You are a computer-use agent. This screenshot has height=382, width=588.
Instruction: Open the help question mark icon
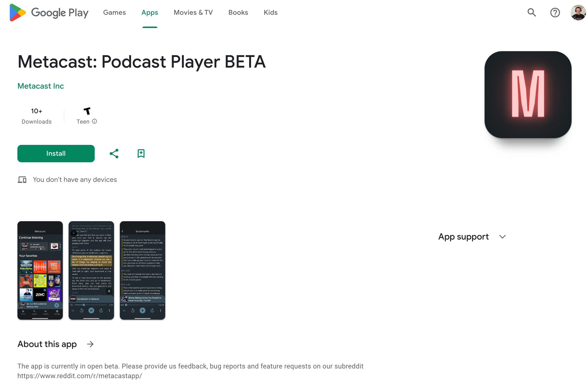tap(555, 12)
